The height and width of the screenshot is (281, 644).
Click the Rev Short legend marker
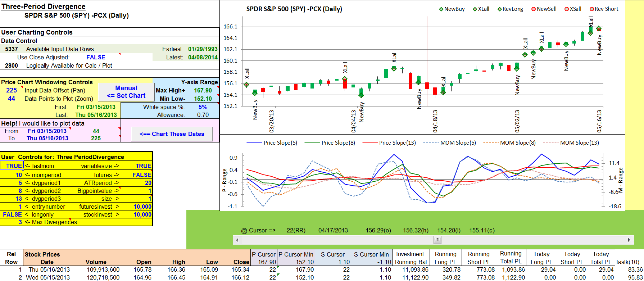(591, 9)
